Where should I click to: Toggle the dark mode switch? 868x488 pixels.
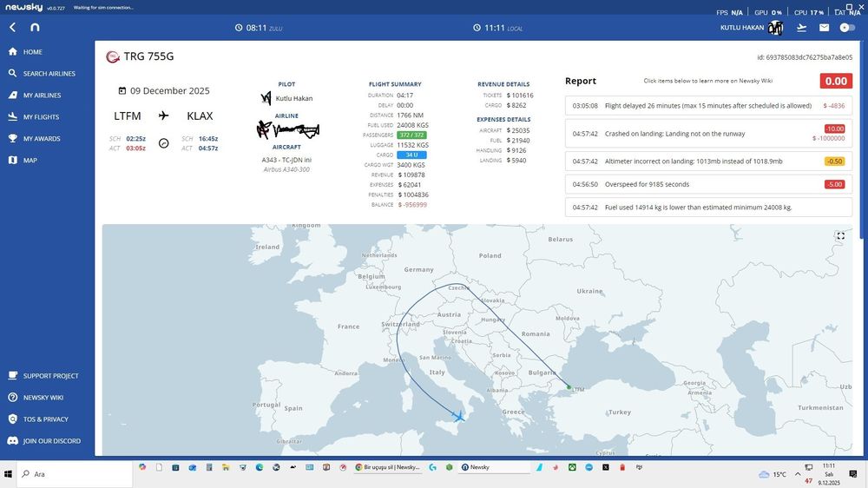pyautogui.click(x=847, y=28)
